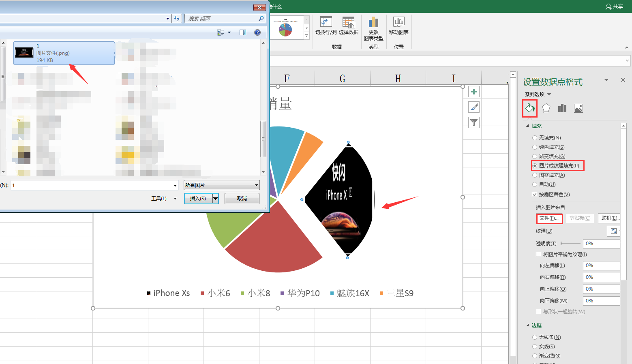Image resolution: width=632 pixels, height=364 pixels.
Task: Open the Effects pentagon icon in format pane
Action: pos(546,108)
